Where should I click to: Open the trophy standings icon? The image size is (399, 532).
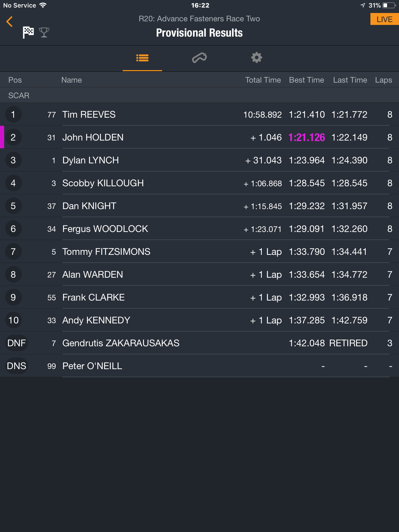(44, 32)
